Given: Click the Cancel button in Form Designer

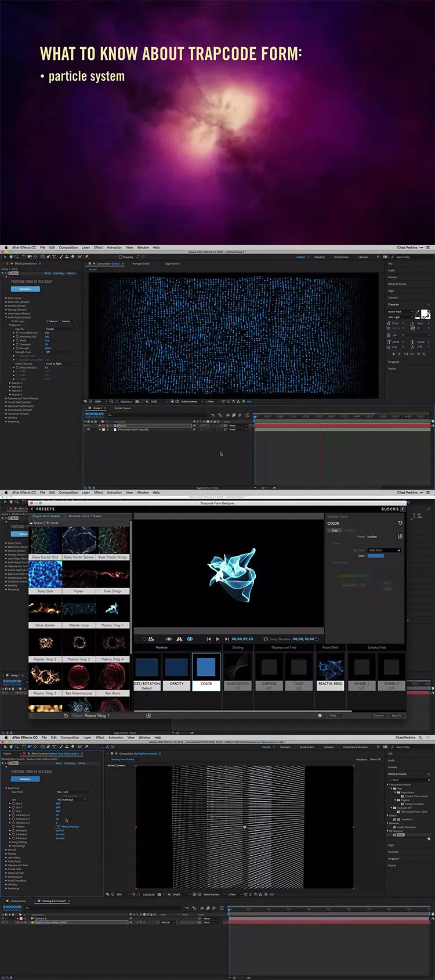Looking at the screenshot, I should pos(378,715).
